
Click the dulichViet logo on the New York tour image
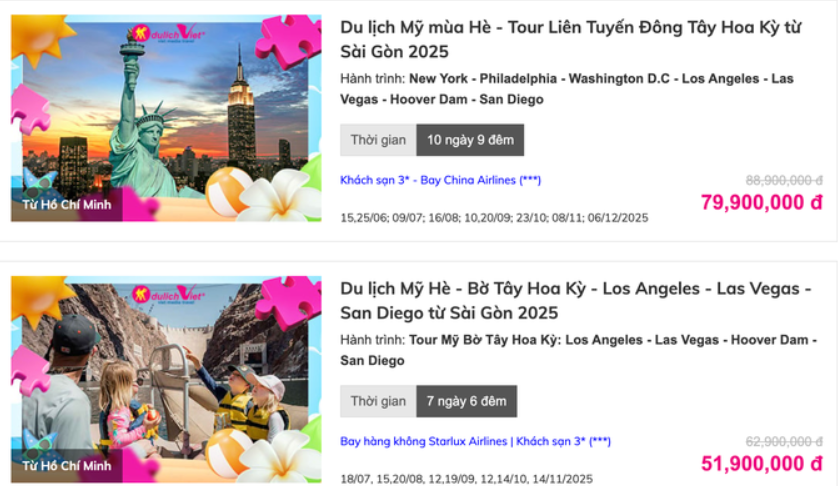click(168, 34)
